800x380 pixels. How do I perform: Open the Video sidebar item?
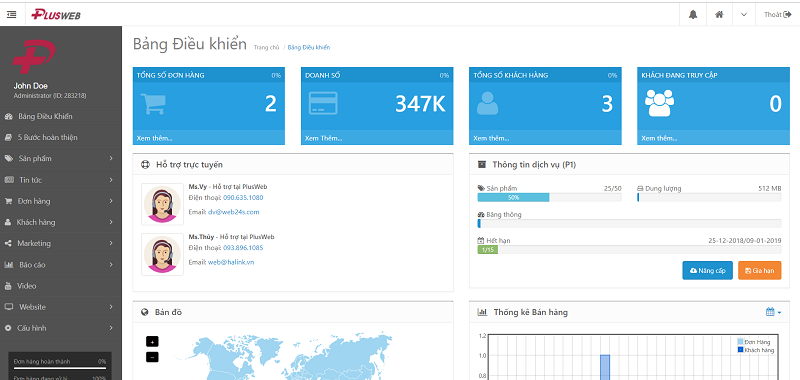coord(61,286)
